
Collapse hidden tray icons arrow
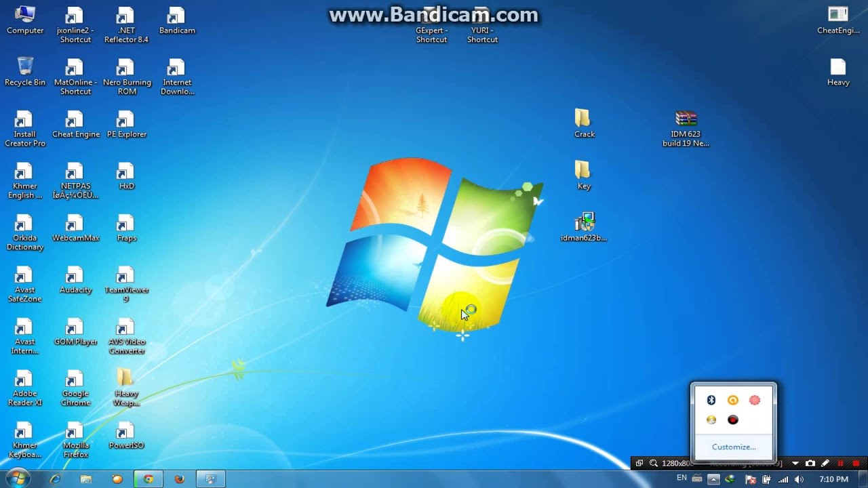click(713, 479)
